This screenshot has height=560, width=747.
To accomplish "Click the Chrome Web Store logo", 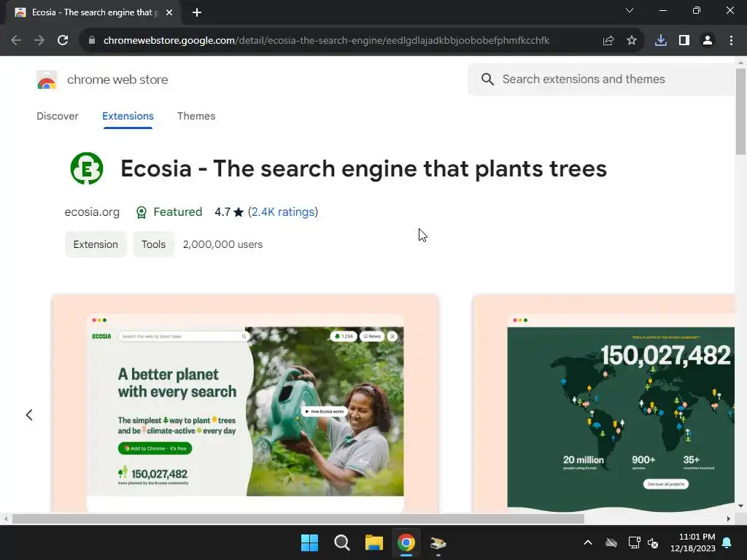I will [x=47, y=79].
